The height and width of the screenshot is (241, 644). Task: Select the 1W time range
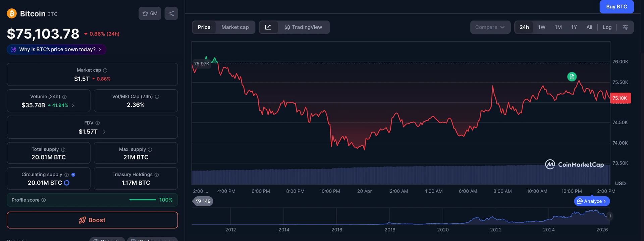[542, 27]
